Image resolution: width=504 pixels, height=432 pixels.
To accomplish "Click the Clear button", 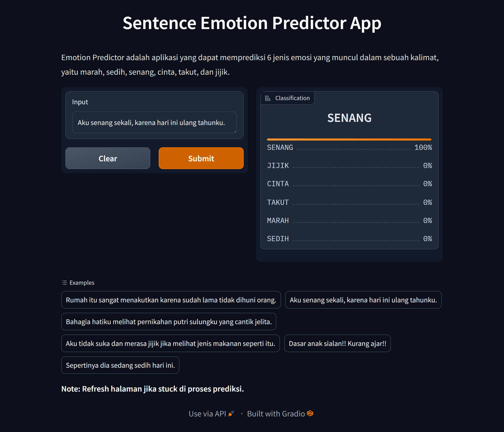I will [108, 158].
